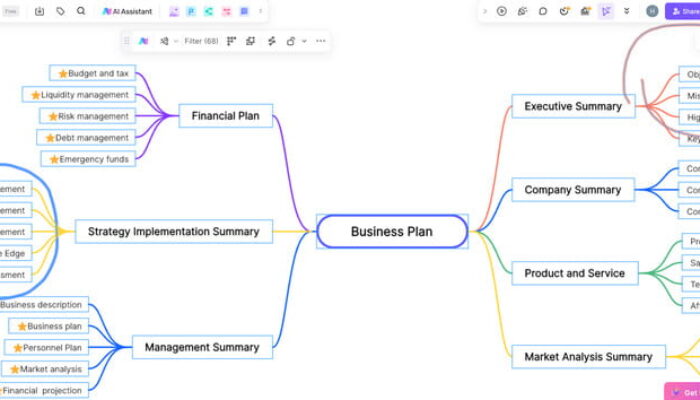Viewport: 700px width, 400px height.
Task: Click the user avatar circle
Action: 652,11
